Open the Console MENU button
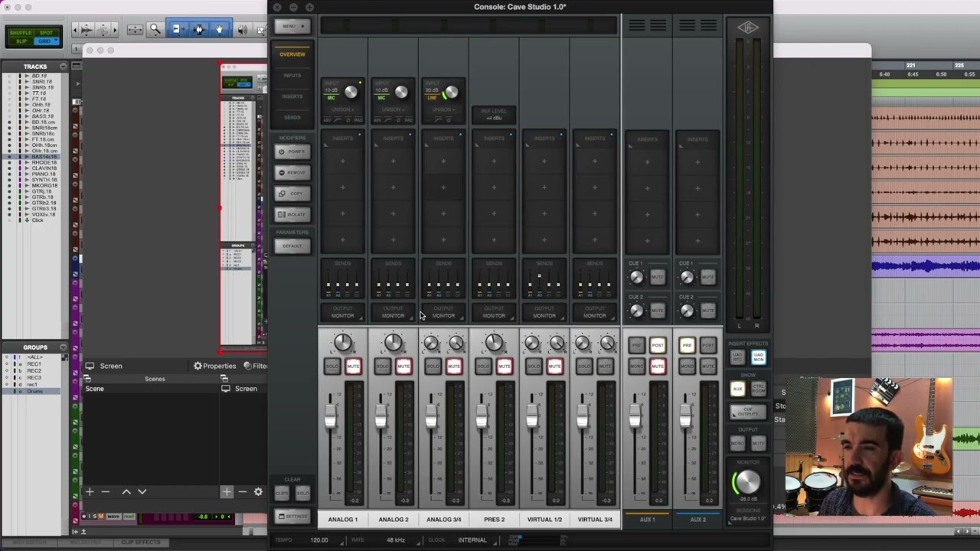 pyautogui.click(x=292, y=26)
